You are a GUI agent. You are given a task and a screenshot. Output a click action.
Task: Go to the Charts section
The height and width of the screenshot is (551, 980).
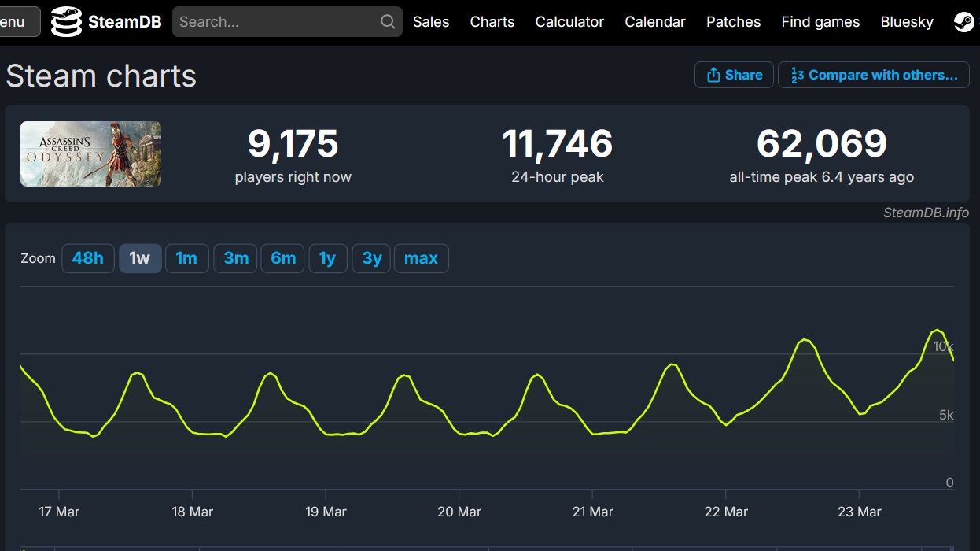pos(492,22)
